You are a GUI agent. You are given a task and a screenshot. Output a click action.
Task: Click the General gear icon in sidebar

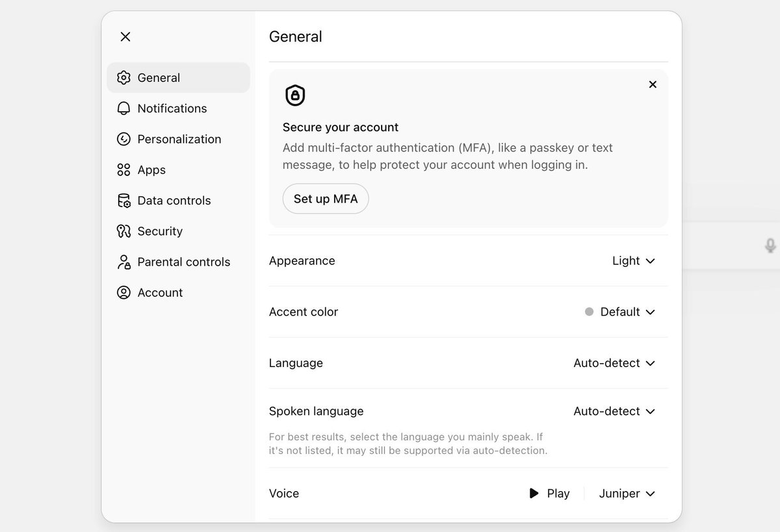[x=123, y=78]
